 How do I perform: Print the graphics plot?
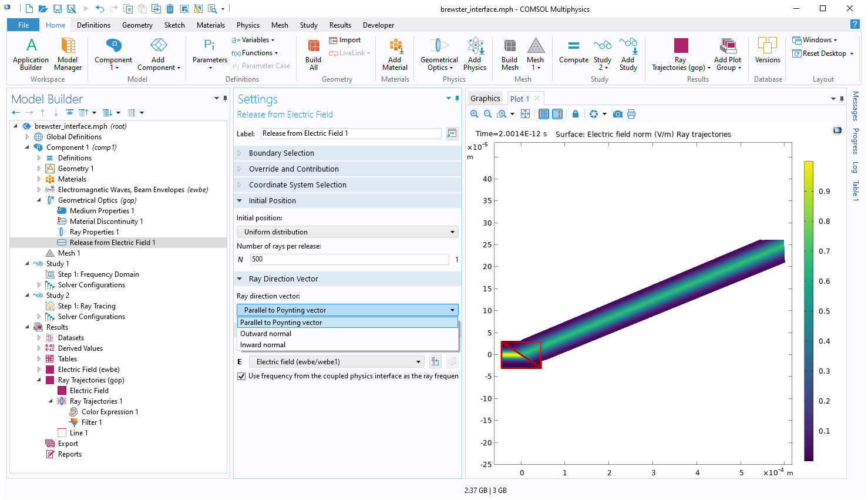[x=631, y=114]
